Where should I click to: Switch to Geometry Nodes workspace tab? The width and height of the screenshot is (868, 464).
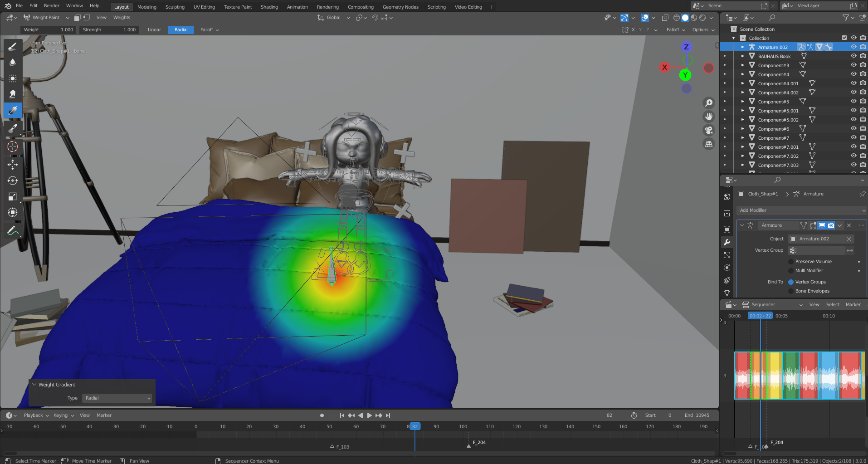coord(400,7)
